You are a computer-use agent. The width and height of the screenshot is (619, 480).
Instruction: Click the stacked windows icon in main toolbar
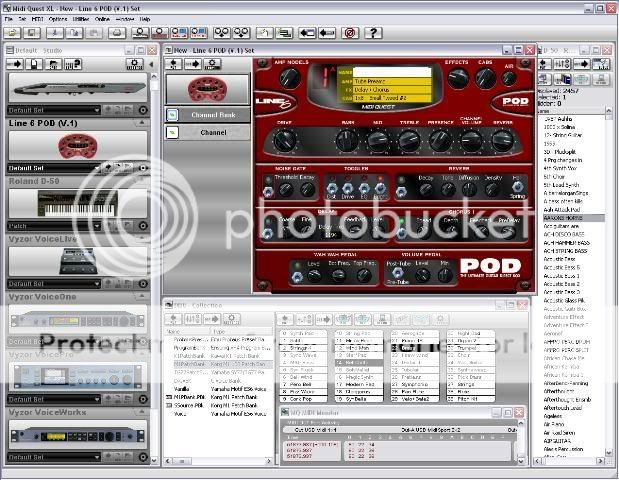tap(284, 33)
